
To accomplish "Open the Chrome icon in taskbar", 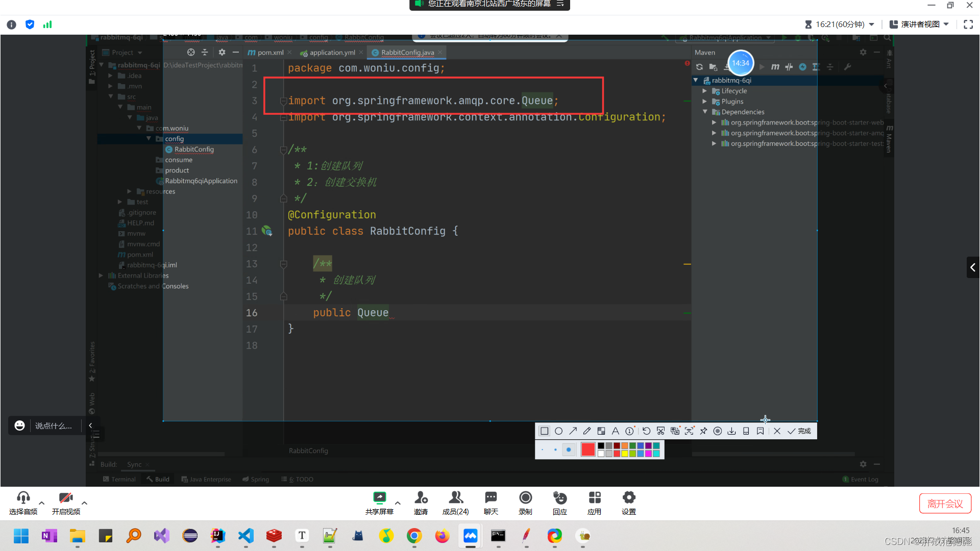I will (414, 536).
